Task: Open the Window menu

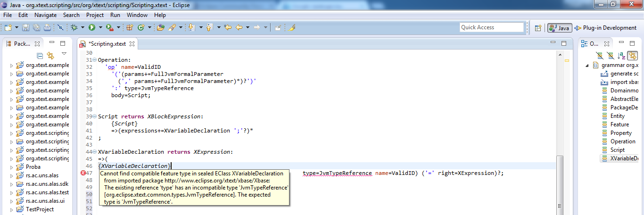Action: coord(137,15)
